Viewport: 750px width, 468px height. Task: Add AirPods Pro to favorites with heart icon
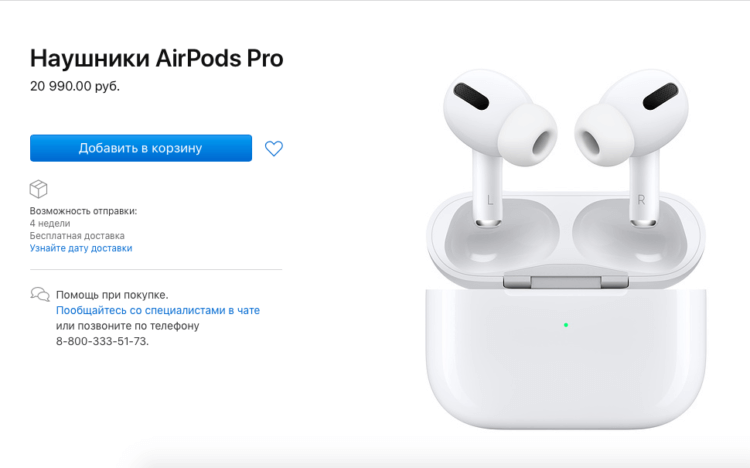[274, 148]
